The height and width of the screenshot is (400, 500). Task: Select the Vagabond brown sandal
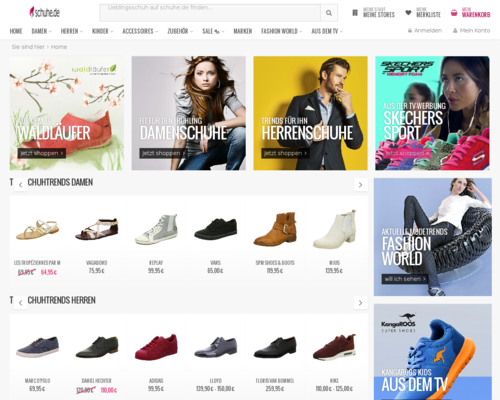[x=97, y=229]
